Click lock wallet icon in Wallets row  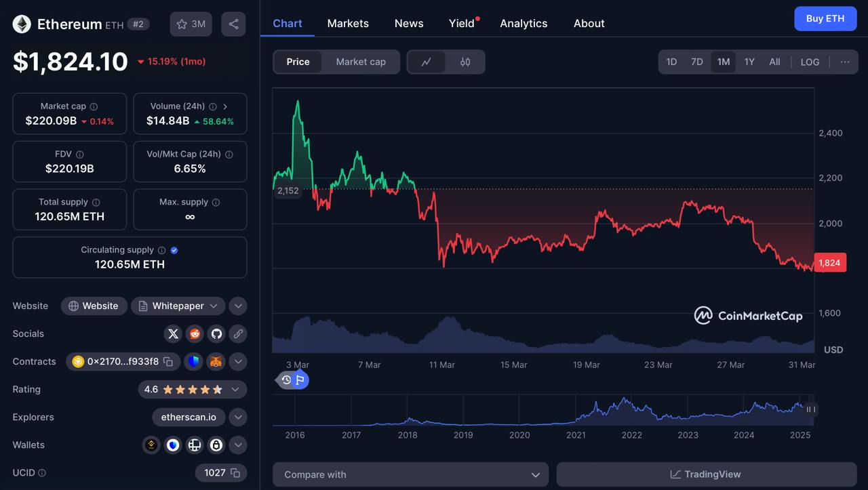point(216,445)
